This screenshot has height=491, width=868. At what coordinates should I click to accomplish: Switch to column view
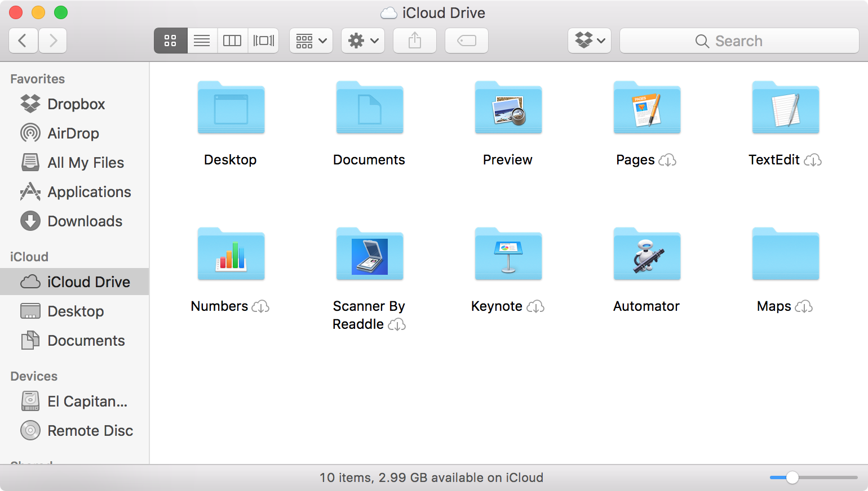[x=232, y=41]
